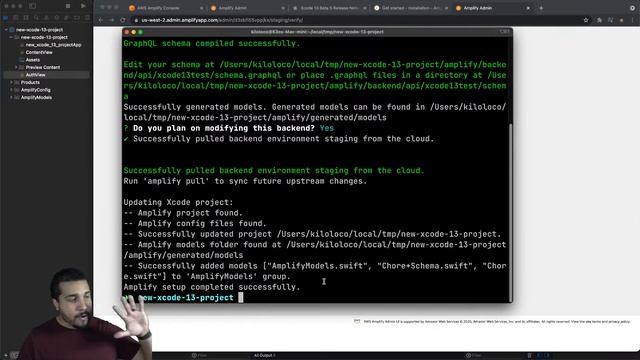
Task: Collapse the nested new-xcode-13-project folder
Action: pos(11,37)
